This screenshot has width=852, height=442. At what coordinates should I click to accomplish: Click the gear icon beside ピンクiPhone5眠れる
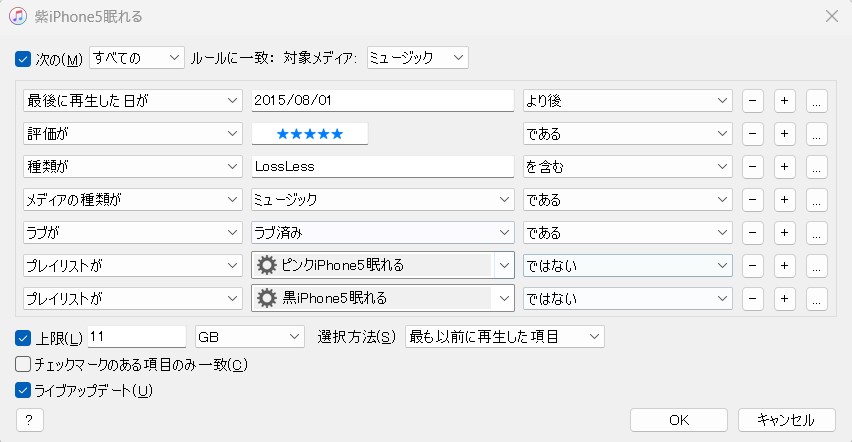coord(267,266)
